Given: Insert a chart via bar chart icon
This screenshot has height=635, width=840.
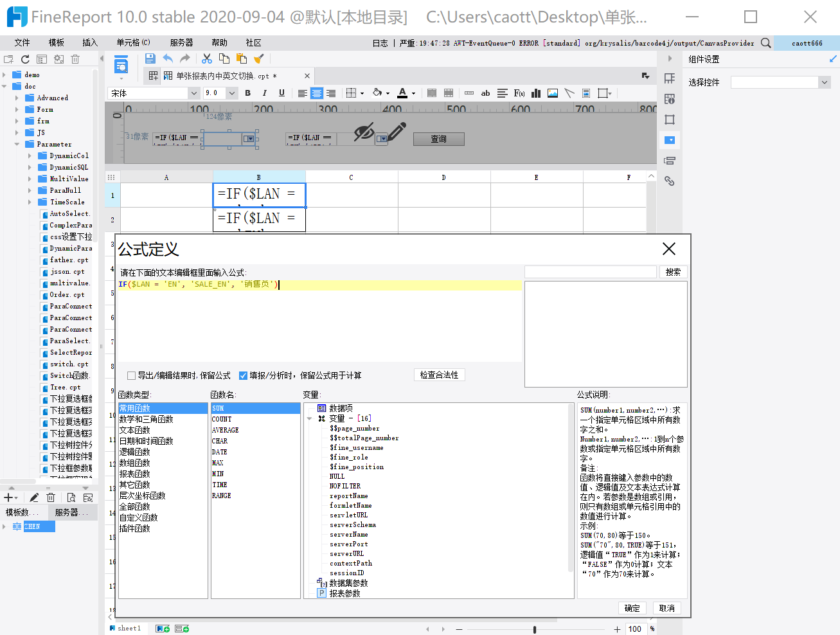Looking at the screenshot, I should 536,93.
